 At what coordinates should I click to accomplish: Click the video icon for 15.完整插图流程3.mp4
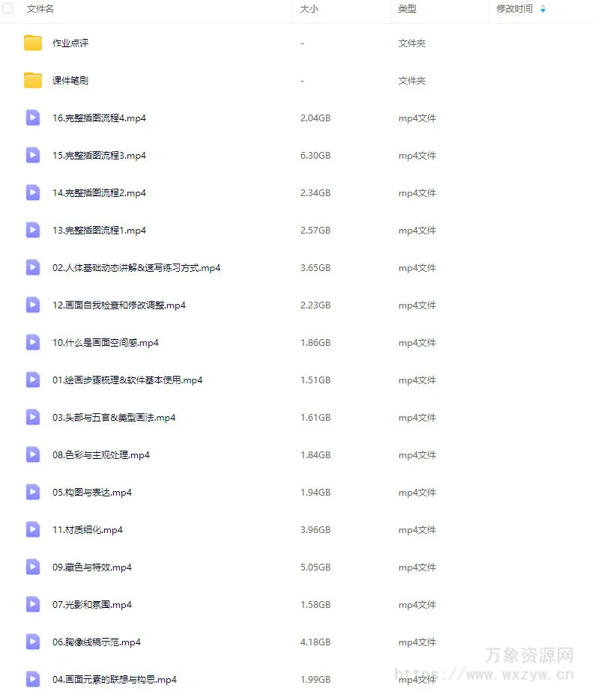click(x=33, y=156)
